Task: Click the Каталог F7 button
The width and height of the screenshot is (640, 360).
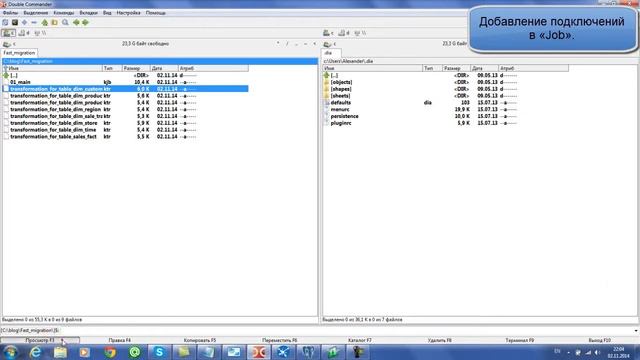Action: pyautogui.click(x=360, y=340)
